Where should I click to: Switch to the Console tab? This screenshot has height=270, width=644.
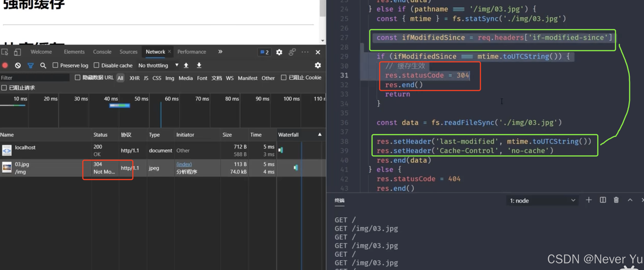coord(102,52)
